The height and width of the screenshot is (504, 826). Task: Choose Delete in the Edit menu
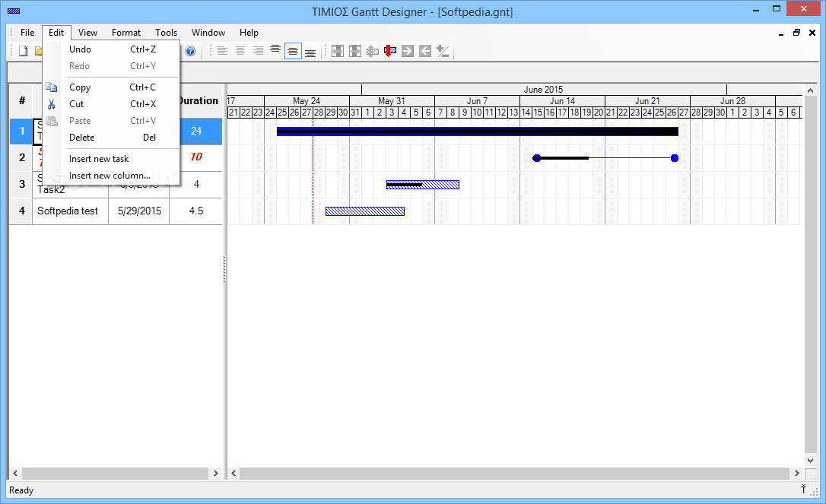click(x=111, y=138)
